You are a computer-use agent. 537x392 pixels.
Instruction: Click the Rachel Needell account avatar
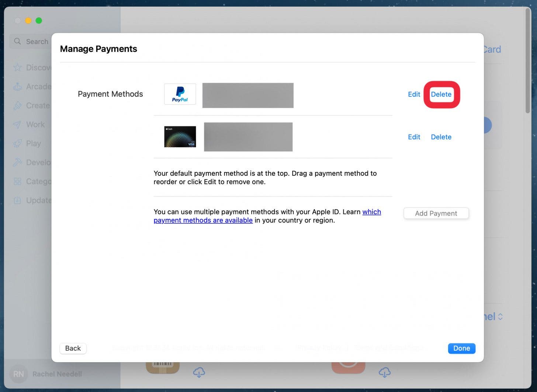[x=18, y=374]
